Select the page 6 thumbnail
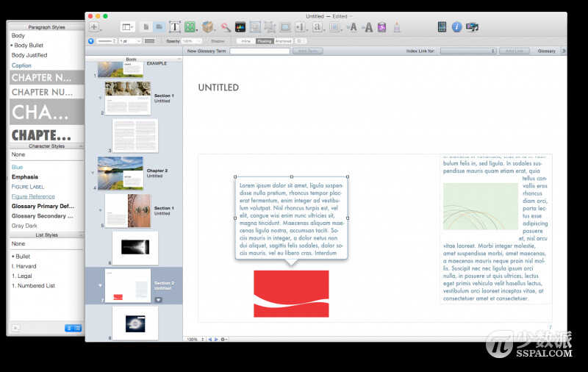Screen dimensions: 588x372 pos(135,248)
